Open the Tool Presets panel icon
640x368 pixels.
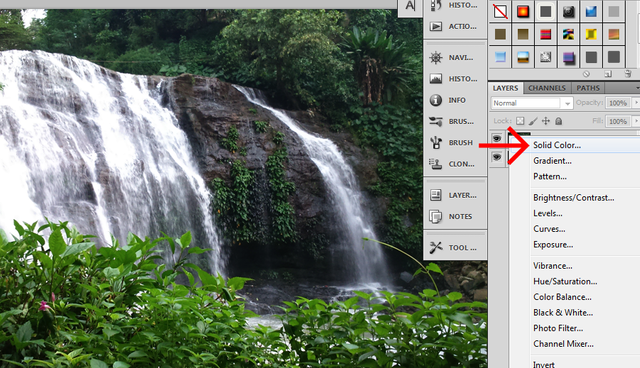[436, 247]
